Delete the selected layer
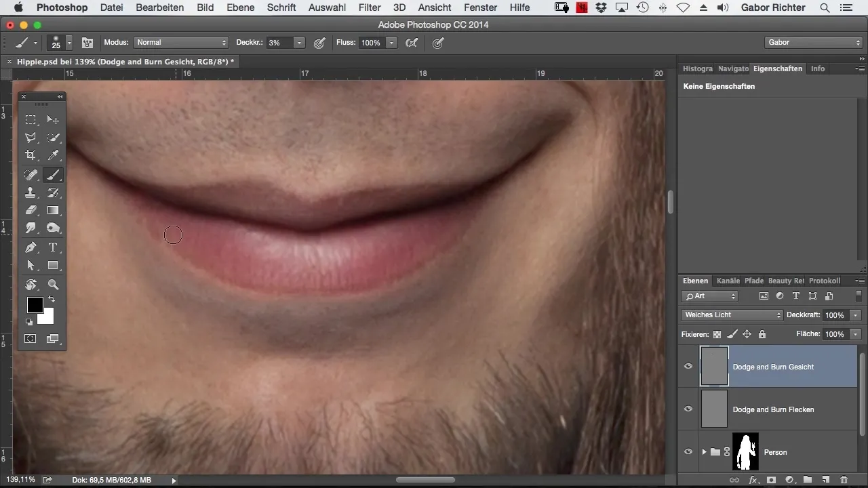 (x=844, y=480)
